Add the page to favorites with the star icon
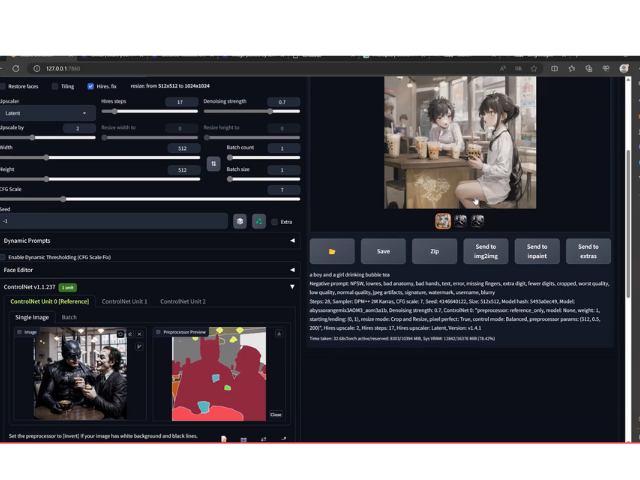 pos(534,69)
